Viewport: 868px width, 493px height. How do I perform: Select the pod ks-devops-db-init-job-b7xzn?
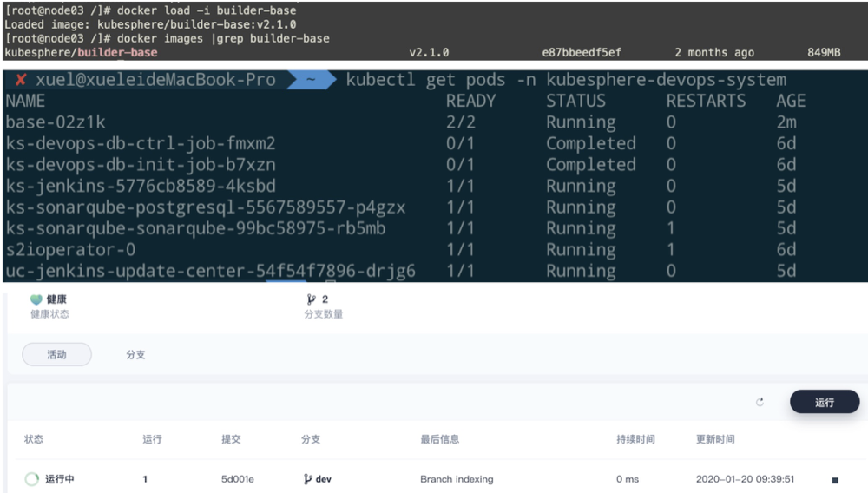click(x=141, y=165)
